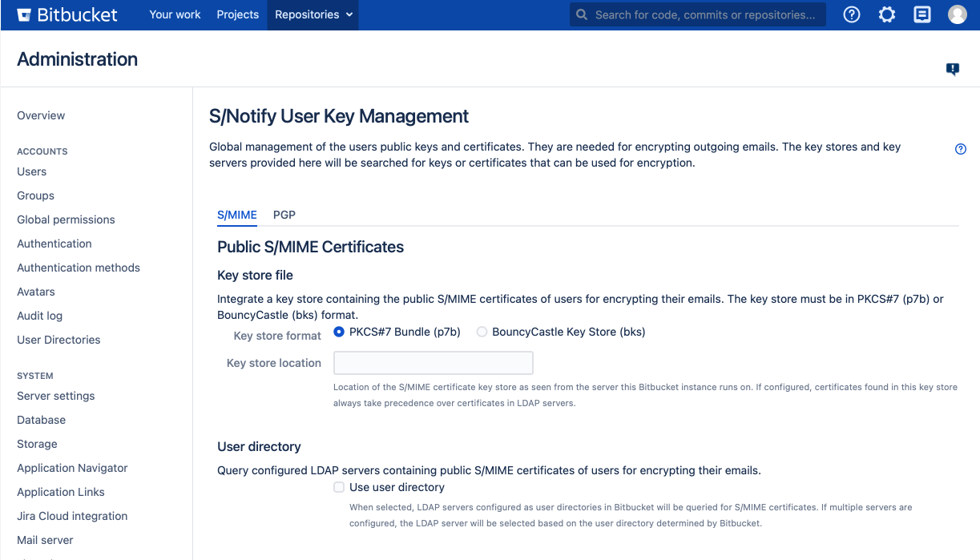This screenshot has height=560, width=980.
Task: Click the Key store location field
Action: coord(433,363)
